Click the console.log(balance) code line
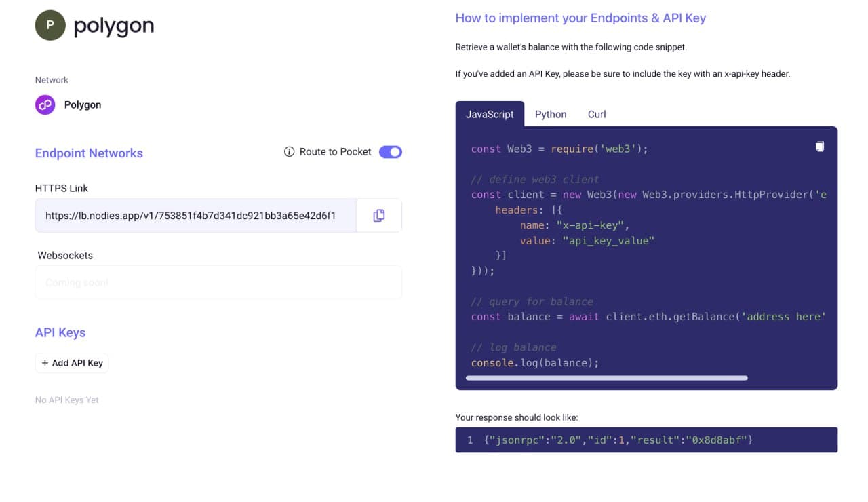Viewport: 868px width, 502px height. 535,363
